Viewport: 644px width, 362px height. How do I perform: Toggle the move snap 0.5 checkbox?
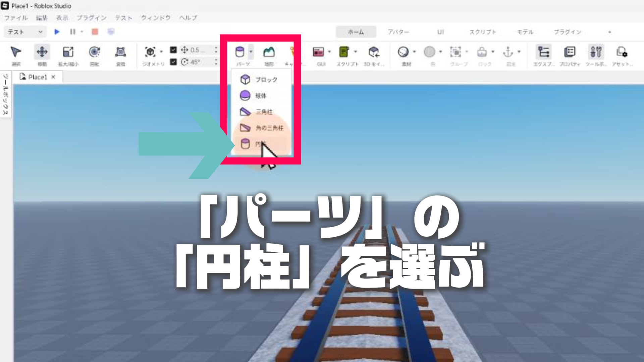pyautogui.click(x=173, y=50)
